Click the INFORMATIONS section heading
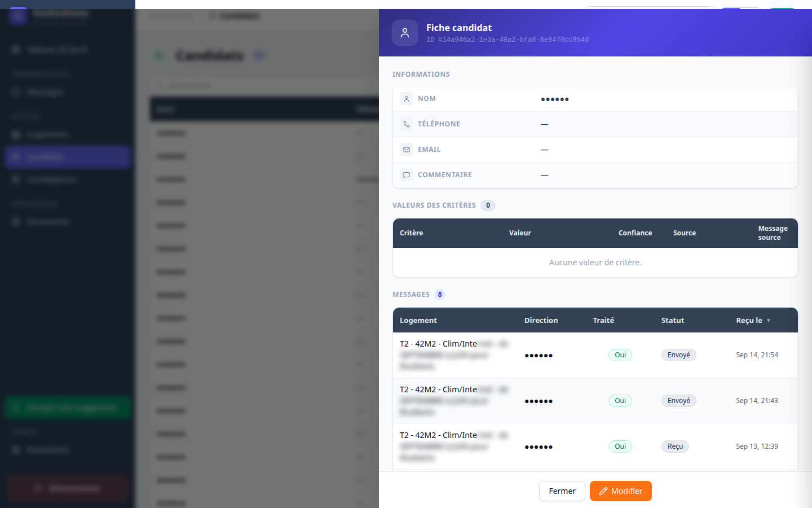Image resolution: width=812 pixels, height=508 pixels. [x=421, y=75]
